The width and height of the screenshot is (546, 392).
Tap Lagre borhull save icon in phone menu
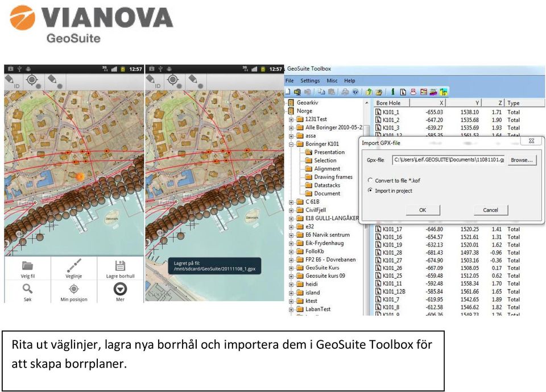click(x=120, y=266)
